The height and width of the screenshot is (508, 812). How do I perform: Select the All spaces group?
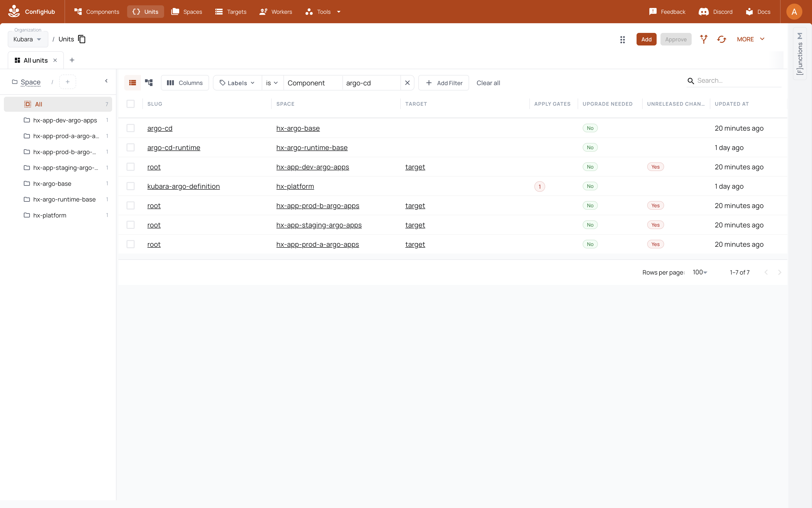pyautogui.click(x=58, y=104)
